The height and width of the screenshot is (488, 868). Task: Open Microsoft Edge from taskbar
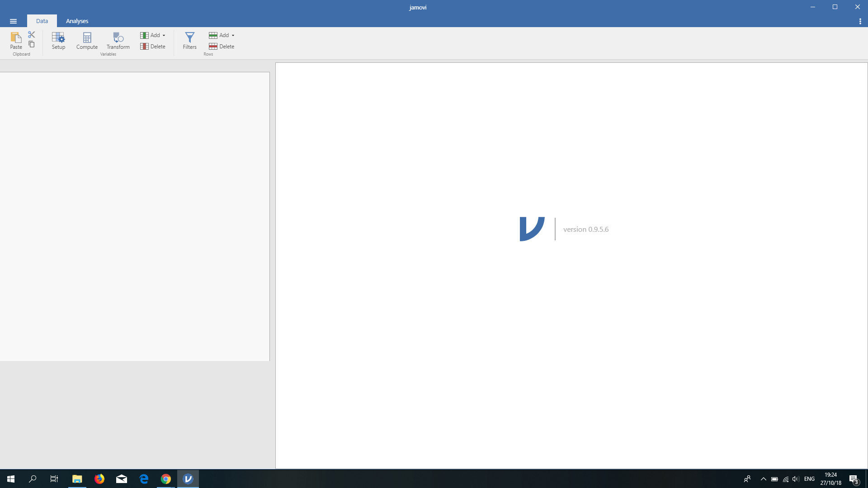144,479
